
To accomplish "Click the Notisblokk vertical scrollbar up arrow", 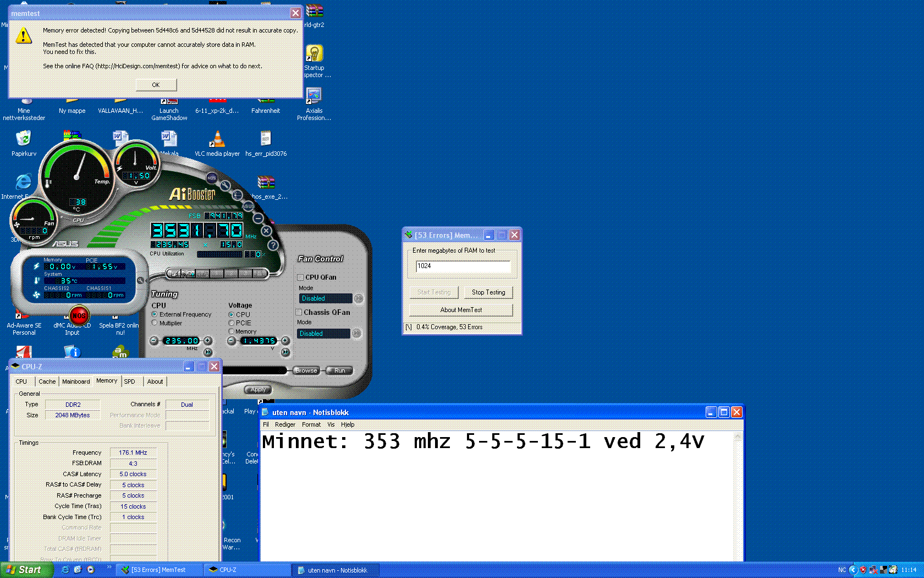I will coord(738,437).
